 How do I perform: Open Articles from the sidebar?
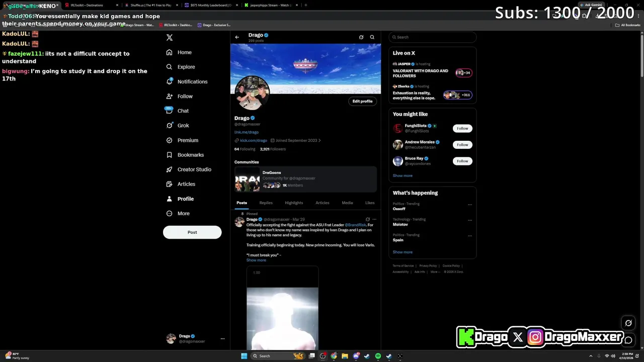tap(181, 184)
